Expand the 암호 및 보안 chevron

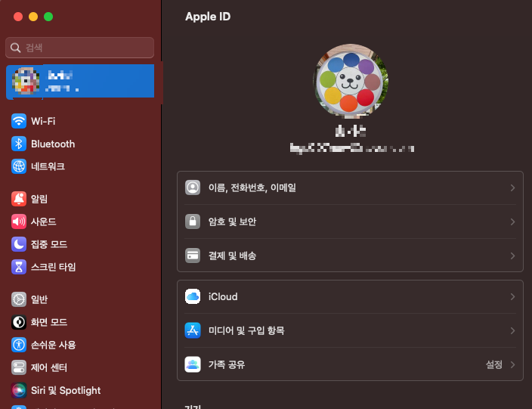pyautogui.click(x=512, y=222)
